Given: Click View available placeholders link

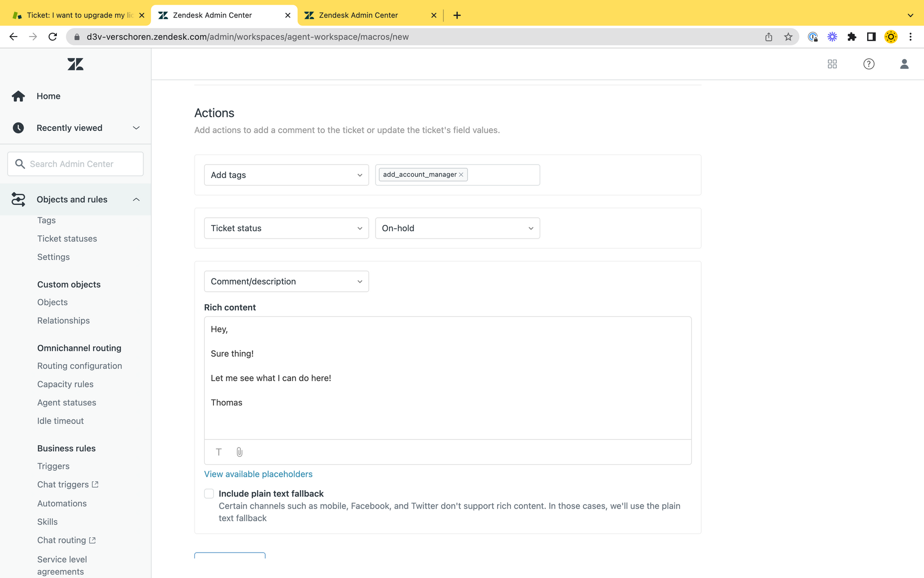Looking at the screenshot, I should 258,474.
